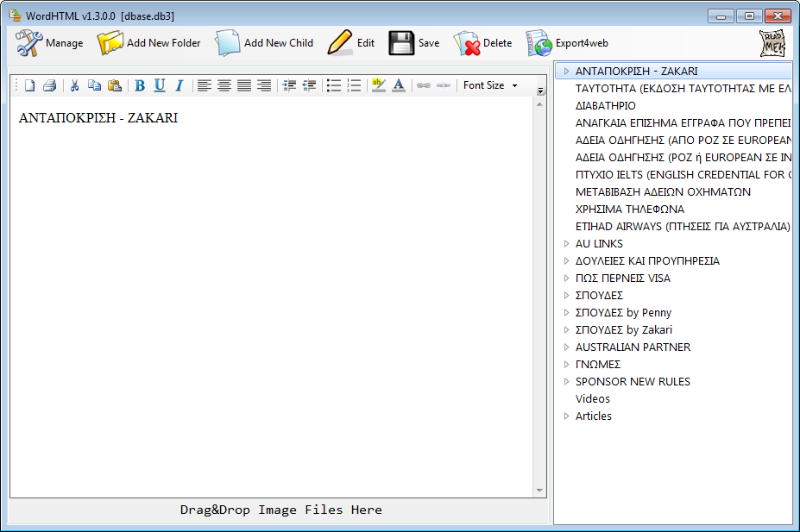800x532 pixels.
Task: Select ΜΕΤΑΒΙΒΑΣΗ ΑΔΕΙΩΝ ΟΧΗΜΑΤΩΝ item
Action: point(663,192)
